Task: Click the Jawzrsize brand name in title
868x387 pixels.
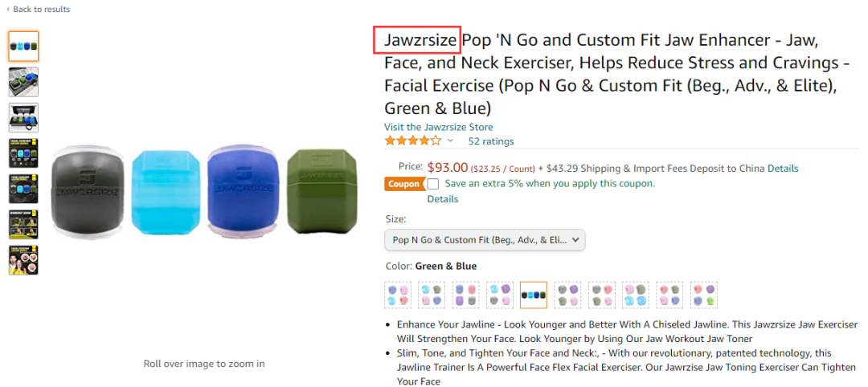Action: point(420,40)
